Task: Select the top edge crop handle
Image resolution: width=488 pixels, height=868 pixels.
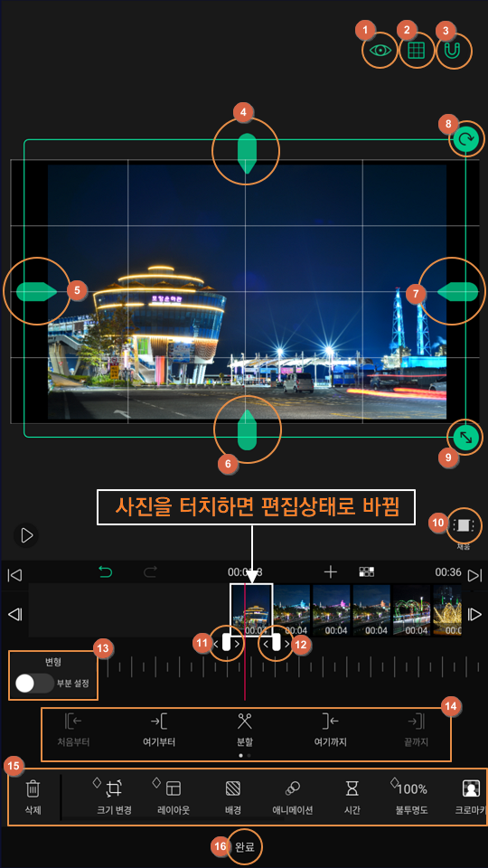Action: pyautogui.click(x=246, y=154)
